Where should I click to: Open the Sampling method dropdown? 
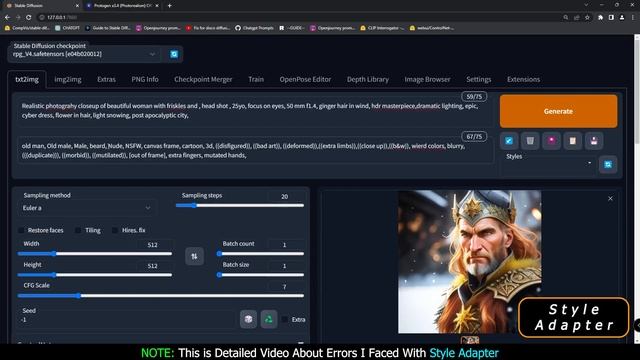click(x=87, y=208)
